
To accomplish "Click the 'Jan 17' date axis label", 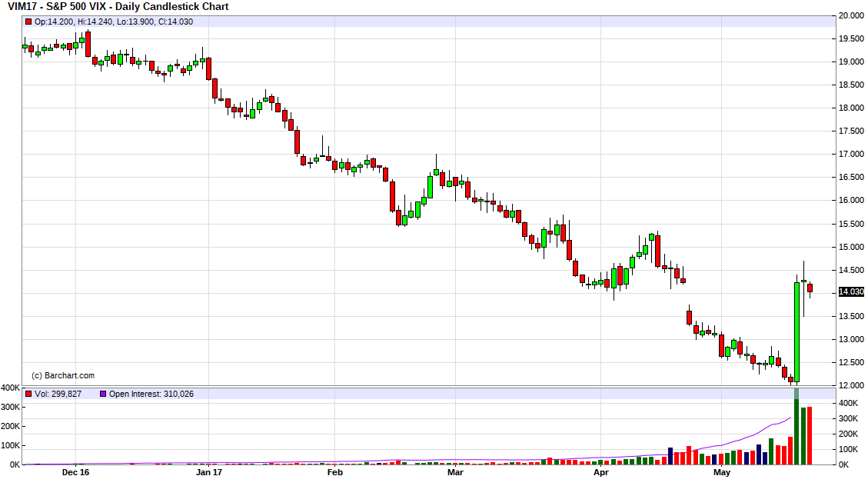I will (208, 472).
